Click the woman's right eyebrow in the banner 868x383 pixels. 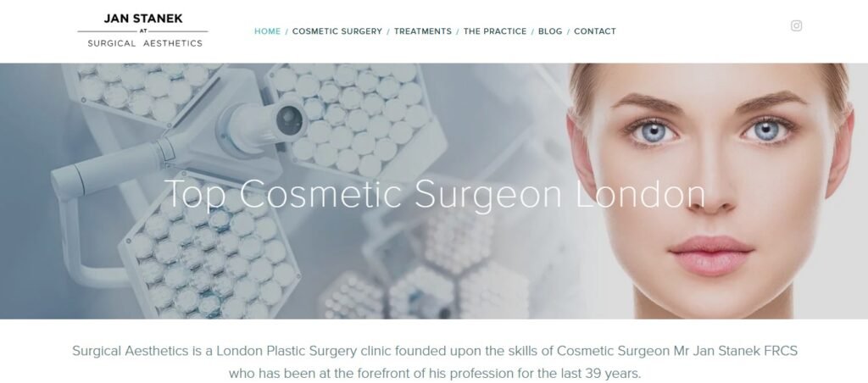pos(647,103)
